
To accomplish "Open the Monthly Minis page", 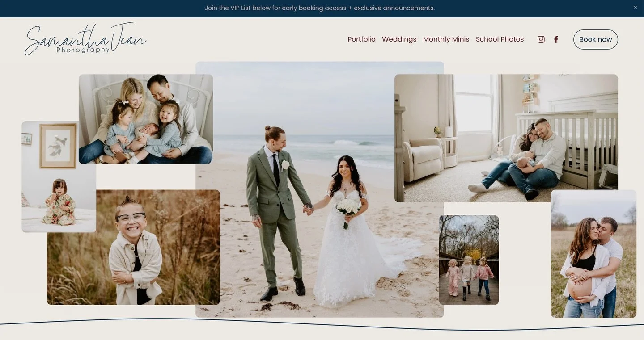I will 446,39.
